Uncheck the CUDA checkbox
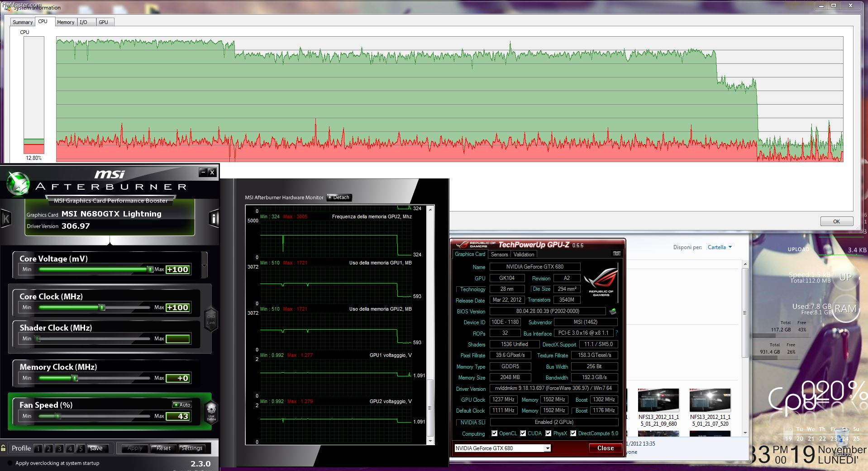The height and width of the screenshot is (471, 868). click(x=523, y=433)
